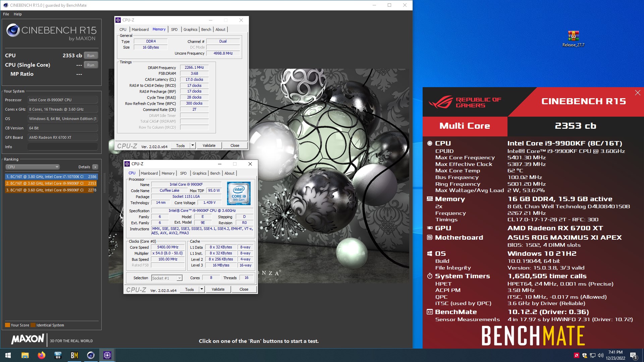Select the Release_27.7 archive desktop icon
The width and height of the screenshot is (644, 362).
pyautogui.click(x=573, y=39)
